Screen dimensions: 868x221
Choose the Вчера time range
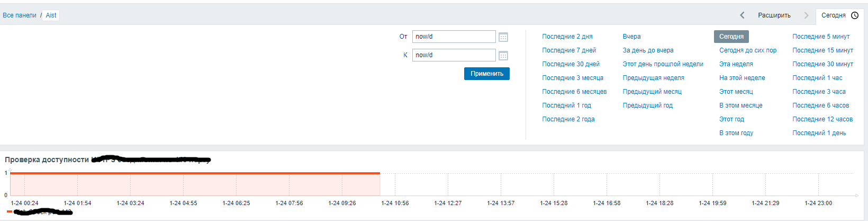631,37
